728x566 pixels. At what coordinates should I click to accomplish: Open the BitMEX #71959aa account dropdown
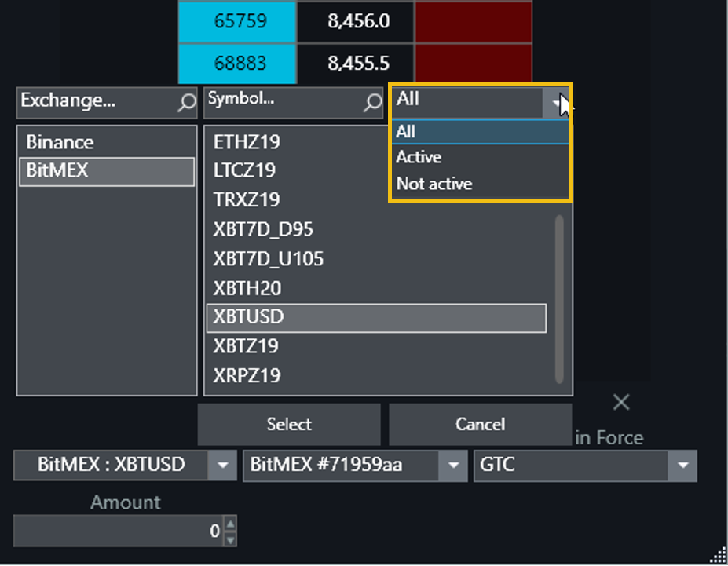click(x=355, y=465)
